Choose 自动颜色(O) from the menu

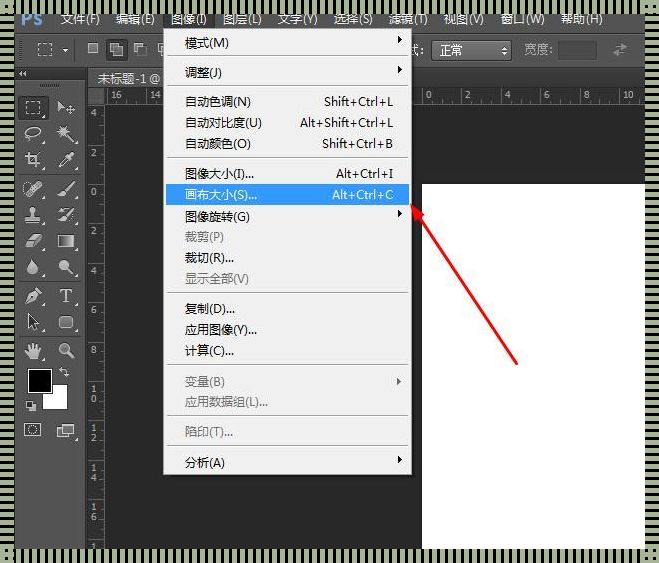click(287, 144)
